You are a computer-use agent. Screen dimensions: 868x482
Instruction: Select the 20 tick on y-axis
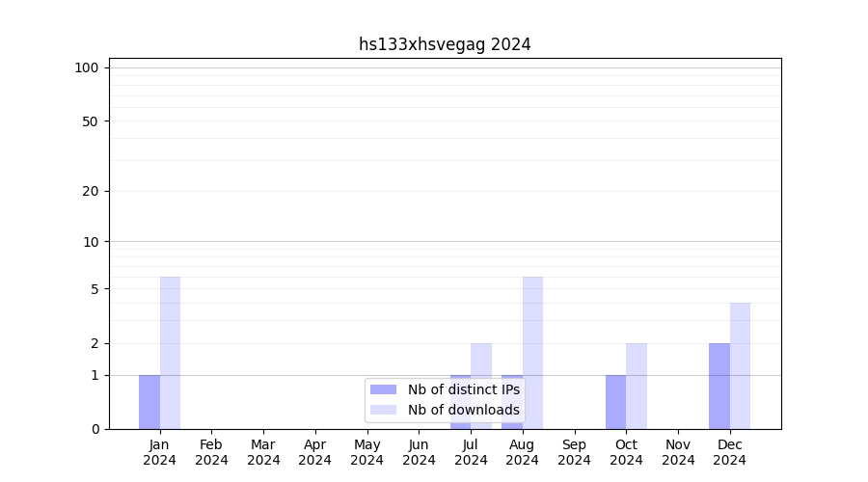(91, 191)
